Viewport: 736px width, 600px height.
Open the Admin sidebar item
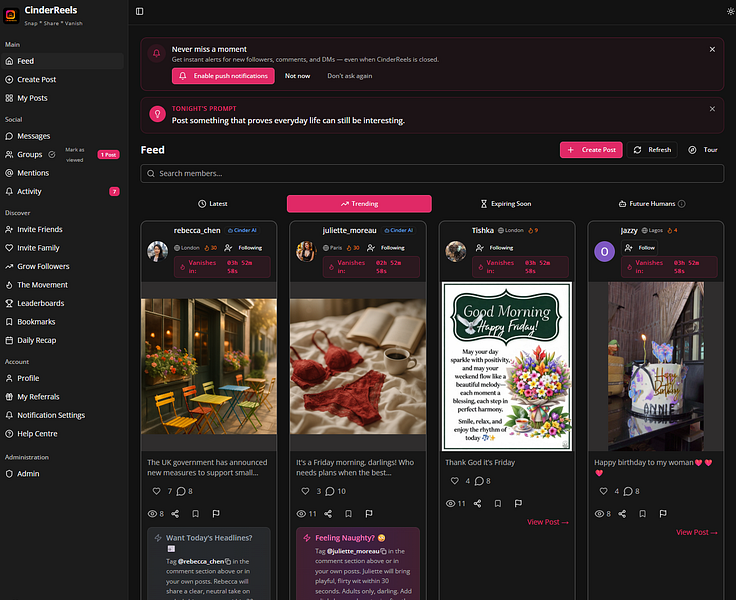[x=62, y=474]
